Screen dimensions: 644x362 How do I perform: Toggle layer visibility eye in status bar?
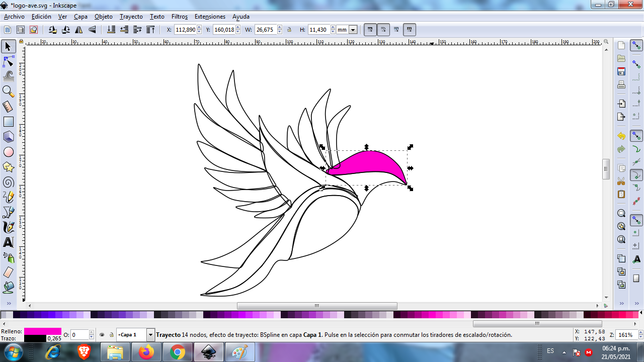(x=102, y=334)
